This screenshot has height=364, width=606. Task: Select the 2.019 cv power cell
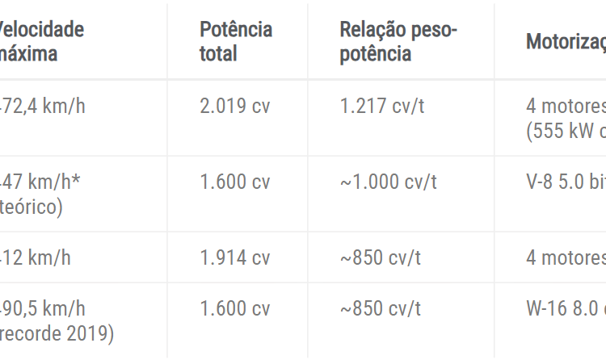pyautogui.click(x=235, y=107)
